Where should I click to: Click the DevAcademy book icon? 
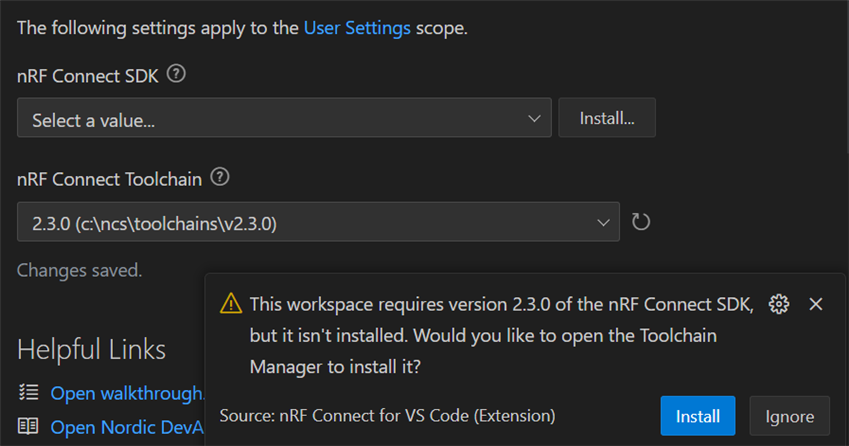pyautogui.click(x=28, y=426)
